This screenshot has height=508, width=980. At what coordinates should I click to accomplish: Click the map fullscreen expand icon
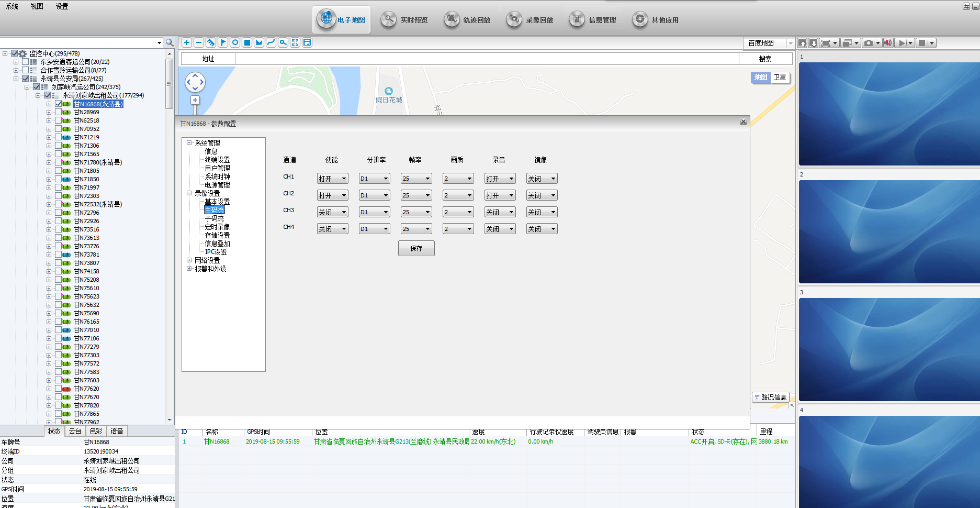tap(295, 42)
